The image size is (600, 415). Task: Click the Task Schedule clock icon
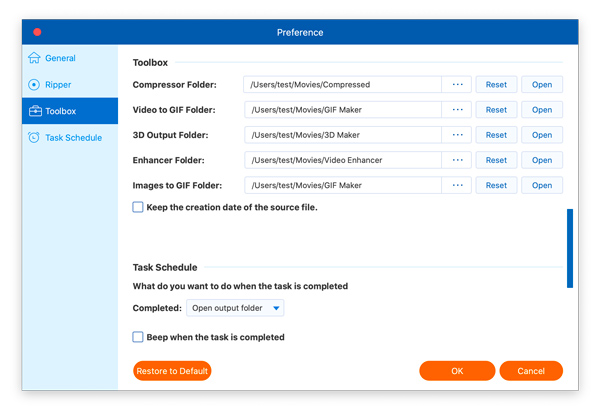35,138
